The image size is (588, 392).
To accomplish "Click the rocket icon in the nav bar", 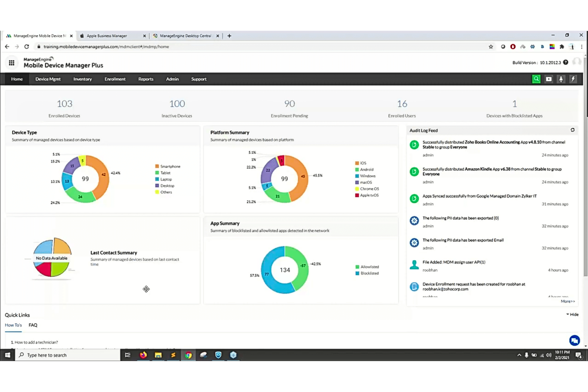I will (561, 79).
